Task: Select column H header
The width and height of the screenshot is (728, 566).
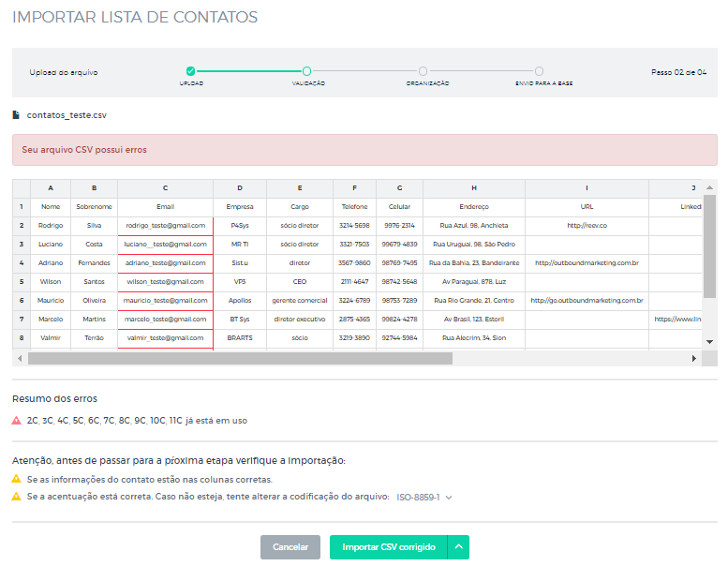Action: pyautogui.click(x=474, y=188)
